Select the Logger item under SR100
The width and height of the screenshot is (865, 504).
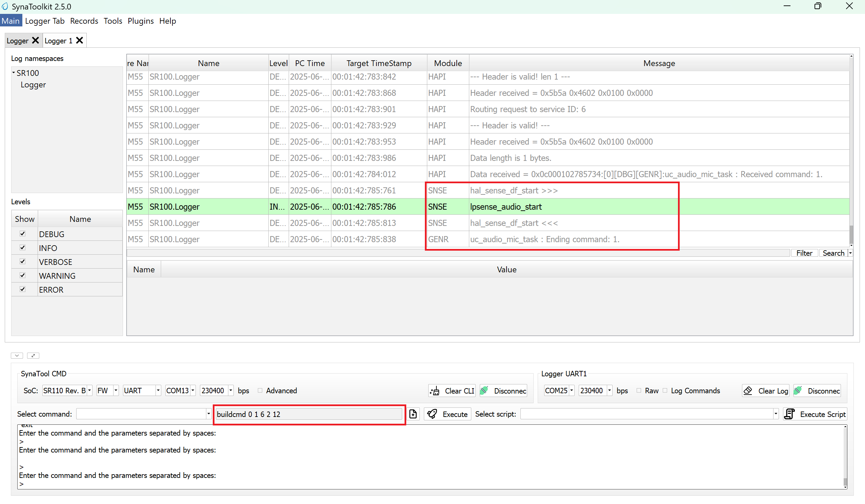coord(33,85)
